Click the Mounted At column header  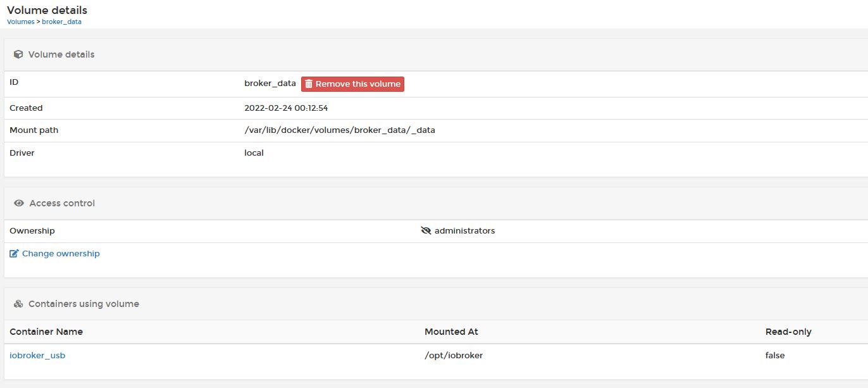click(x=451, y=332)
